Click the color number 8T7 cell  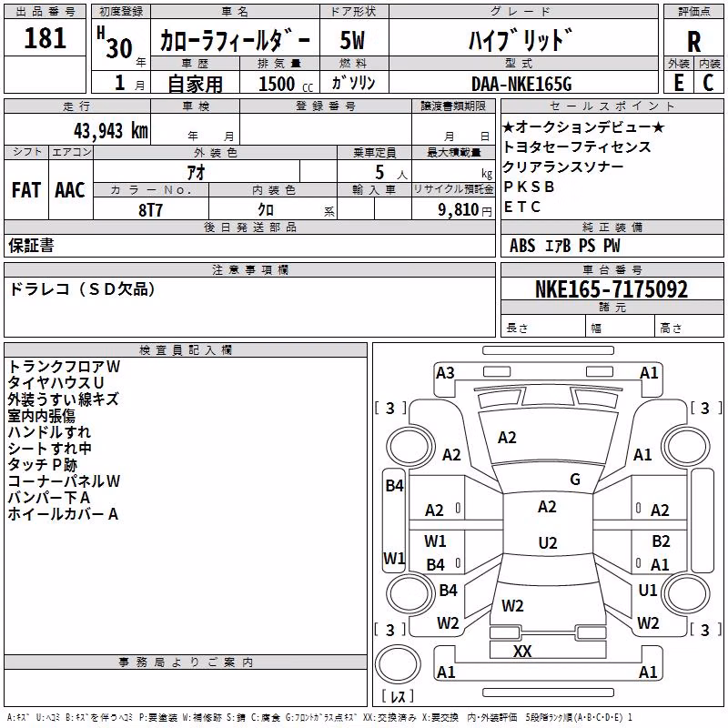151,209
